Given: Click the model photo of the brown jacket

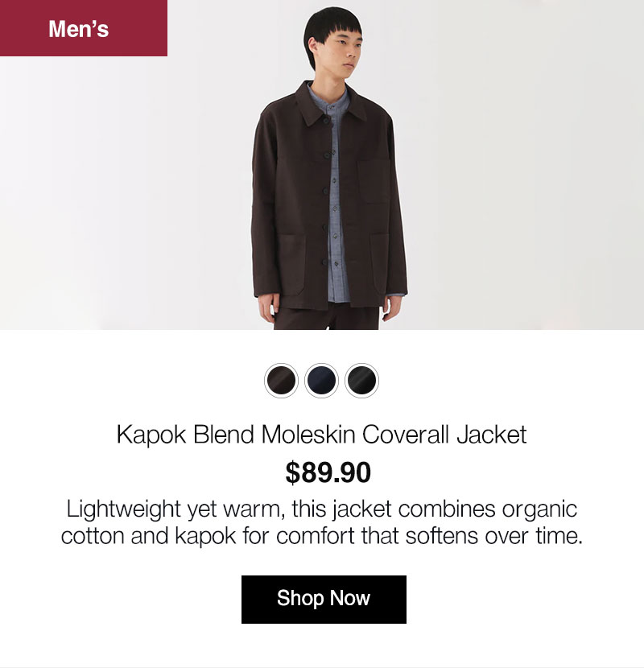Looking at the screenshot, I should click(x=322, y=165).
